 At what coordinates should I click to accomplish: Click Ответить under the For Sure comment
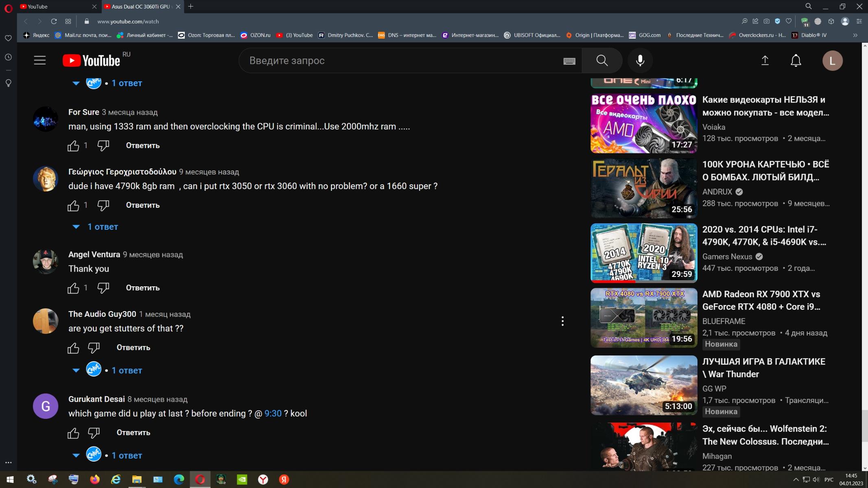tap(142, 146)
